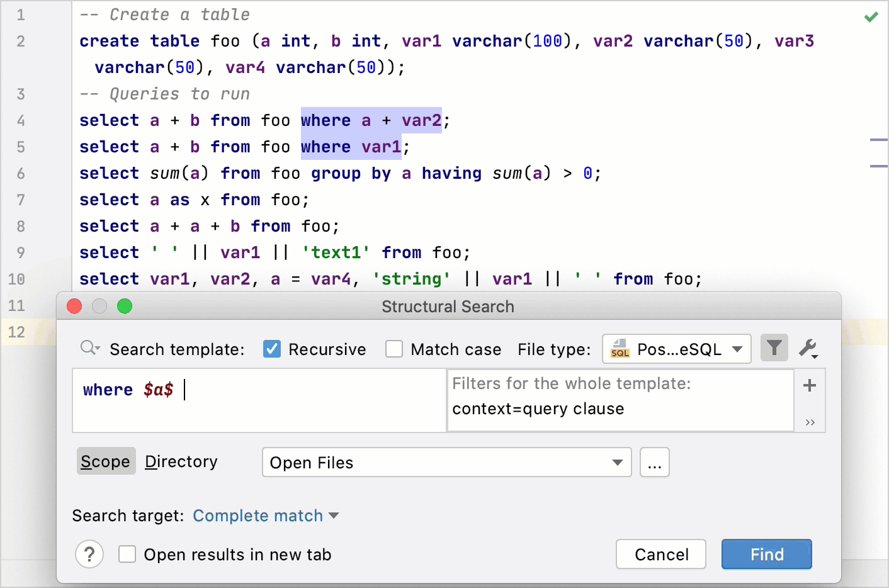Click the SQL icon in the File type selector

pos(620,348)
